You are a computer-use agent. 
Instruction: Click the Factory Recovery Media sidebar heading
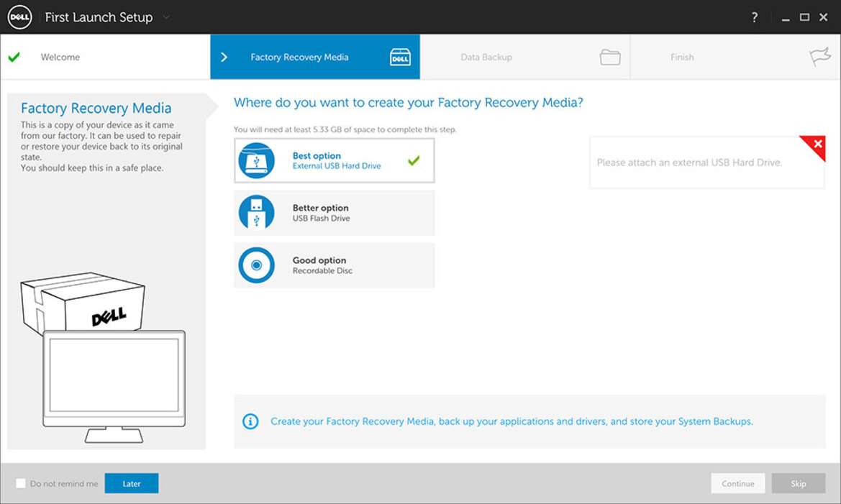(x=96, y=109)
